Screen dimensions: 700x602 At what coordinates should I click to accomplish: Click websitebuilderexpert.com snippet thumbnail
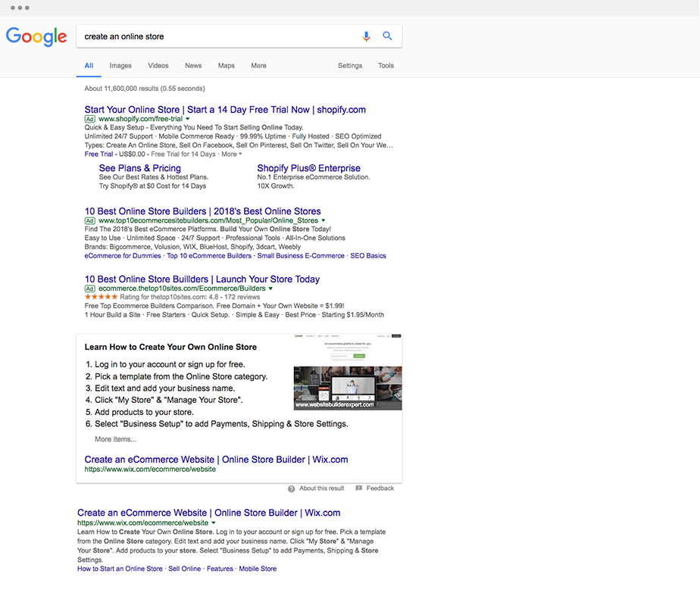pos(348,372)
